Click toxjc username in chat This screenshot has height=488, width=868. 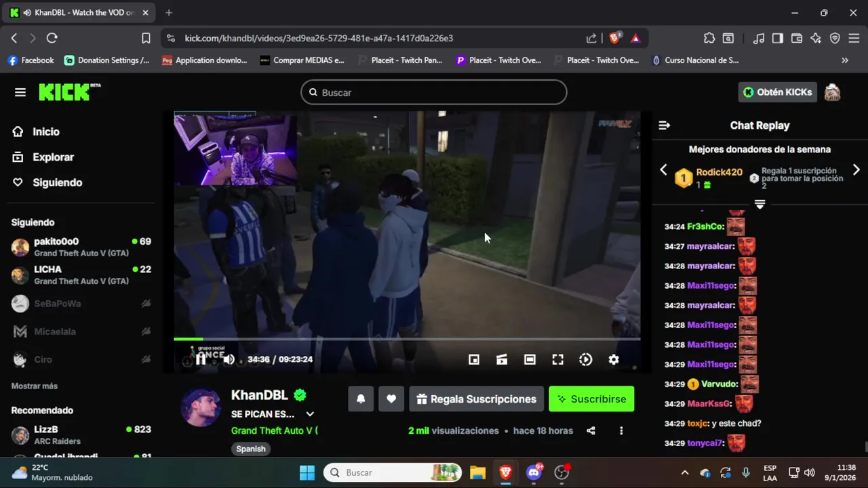pyautogui.click(x=698, y=423)
